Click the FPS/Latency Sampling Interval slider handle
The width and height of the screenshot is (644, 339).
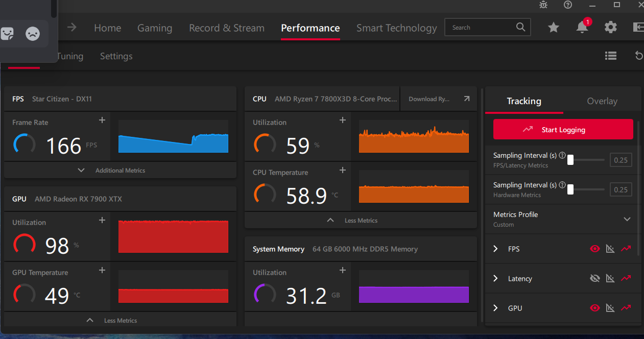coord(570,160)
